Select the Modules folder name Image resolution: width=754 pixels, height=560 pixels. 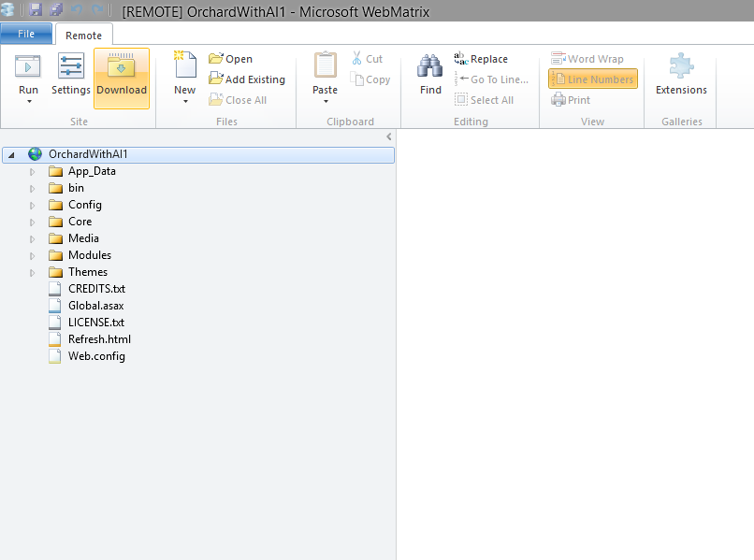(90, 255)
